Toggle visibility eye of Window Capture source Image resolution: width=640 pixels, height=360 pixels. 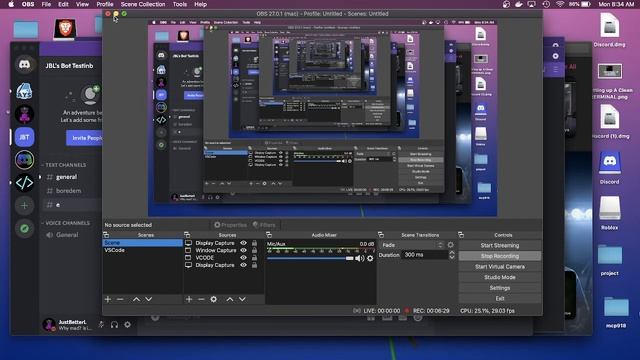pyautogui.click(x=243, y=250)
